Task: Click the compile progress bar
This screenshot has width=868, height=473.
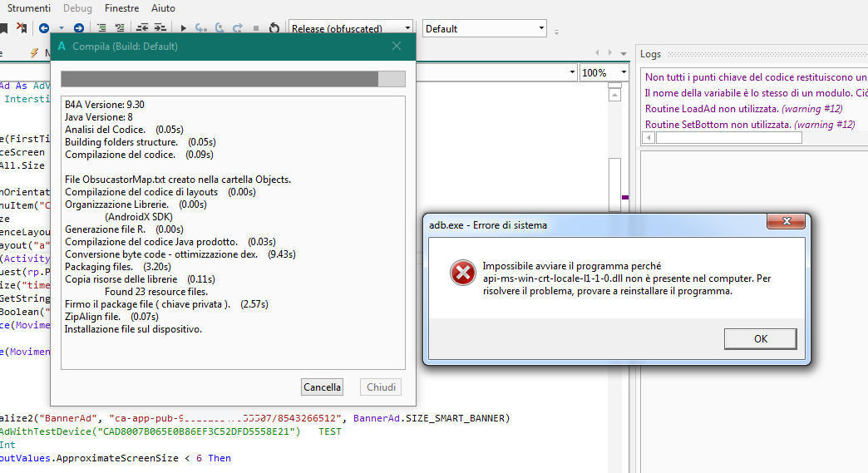Action: (x=233, y=79)
